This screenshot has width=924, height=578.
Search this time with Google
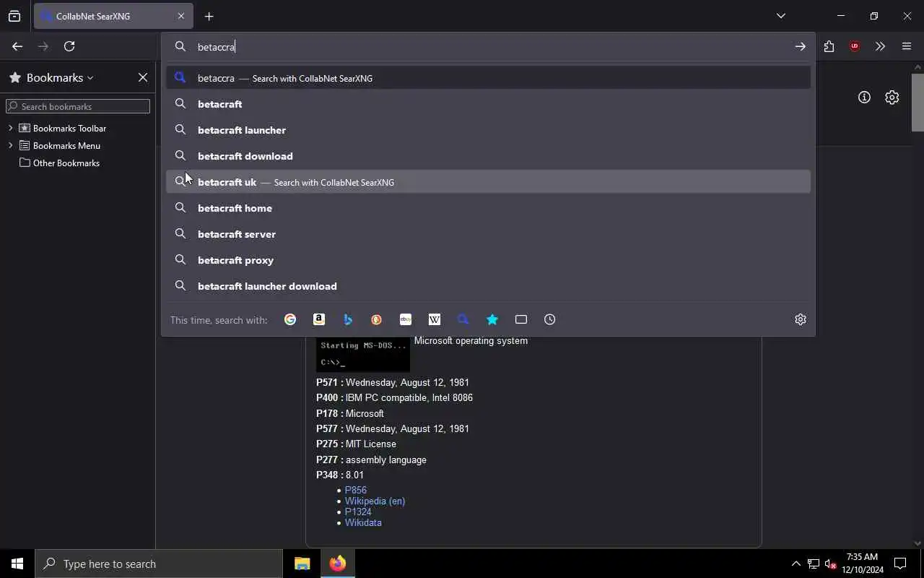click(x=290, y=319)
